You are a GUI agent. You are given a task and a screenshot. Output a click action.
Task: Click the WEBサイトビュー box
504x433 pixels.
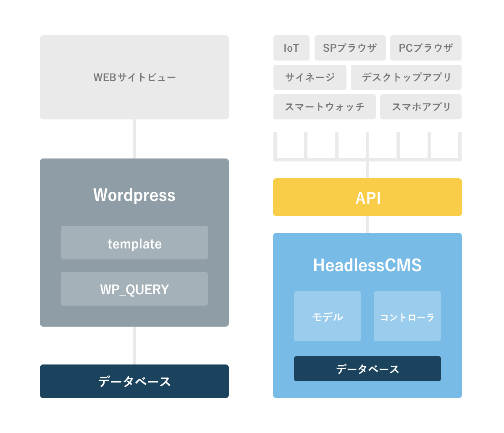click(x=134, y=77)
